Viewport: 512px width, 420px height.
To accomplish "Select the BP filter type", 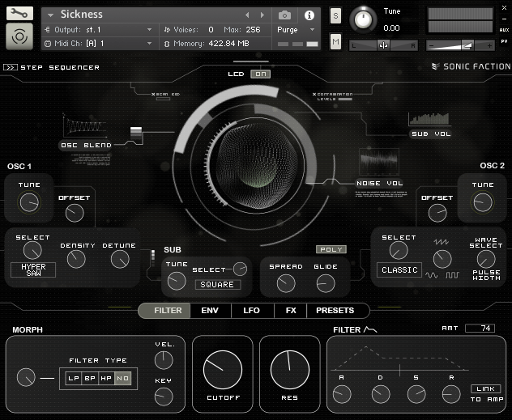I will [x=90, y=378].
